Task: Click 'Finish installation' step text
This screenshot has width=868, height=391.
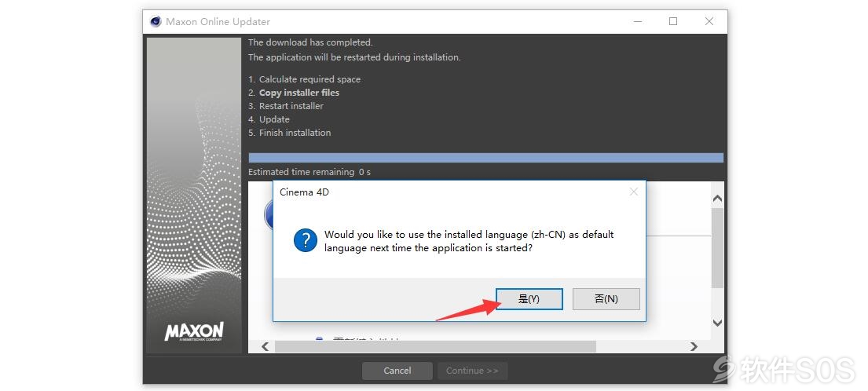Action: (295, 133)
